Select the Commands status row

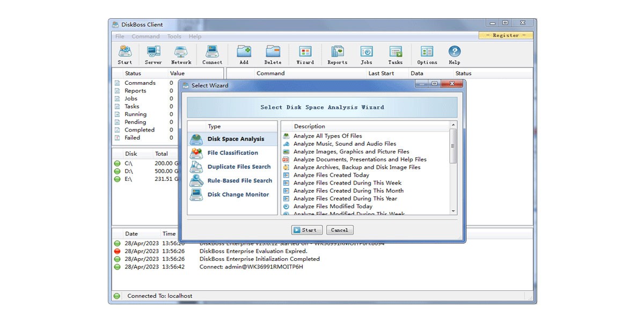tap(144, 83)
